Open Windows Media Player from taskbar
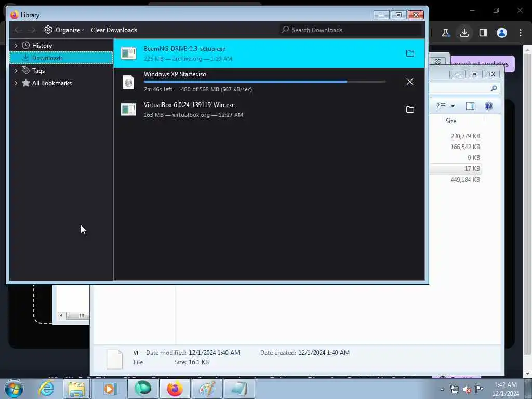Viewport: 532px width, 399px height. point(109,389)
